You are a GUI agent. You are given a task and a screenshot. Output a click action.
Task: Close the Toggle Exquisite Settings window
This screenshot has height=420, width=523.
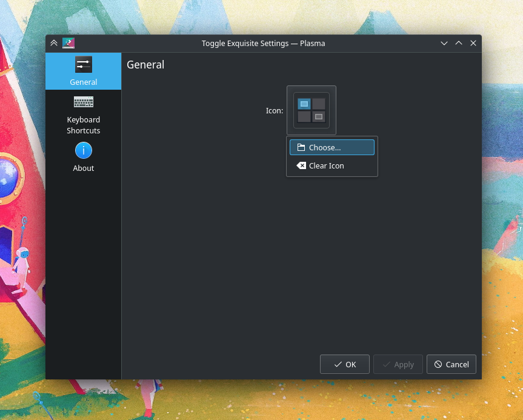[x=473, y=44]
